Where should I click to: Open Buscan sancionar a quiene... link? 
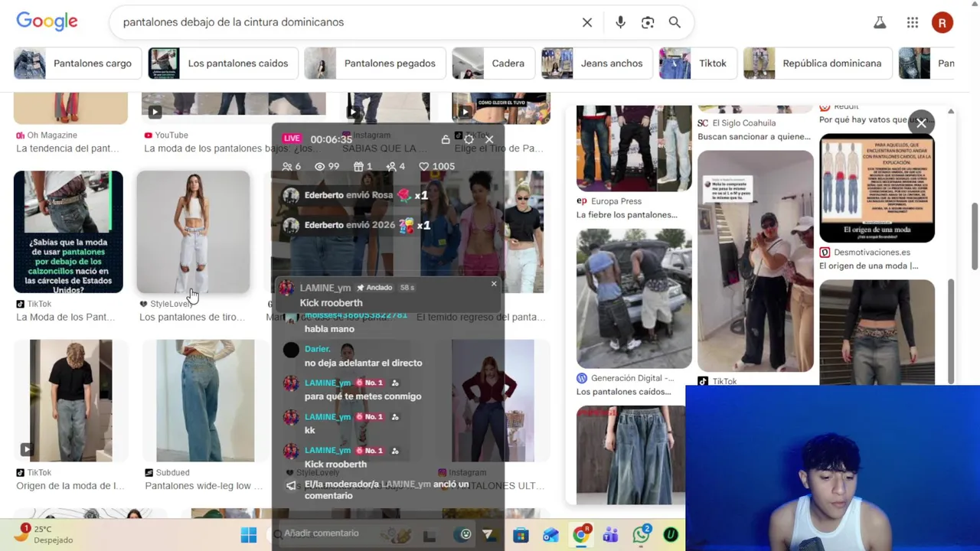[753, 137]
